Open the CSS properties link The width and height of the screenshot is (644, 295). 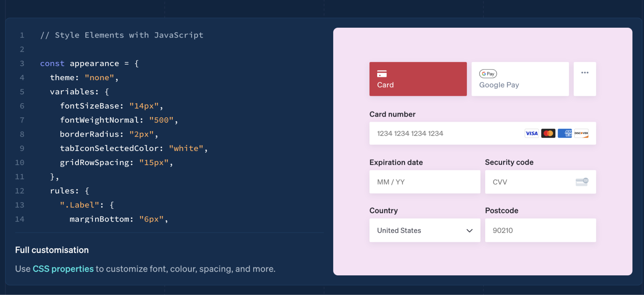pos(63,269)
